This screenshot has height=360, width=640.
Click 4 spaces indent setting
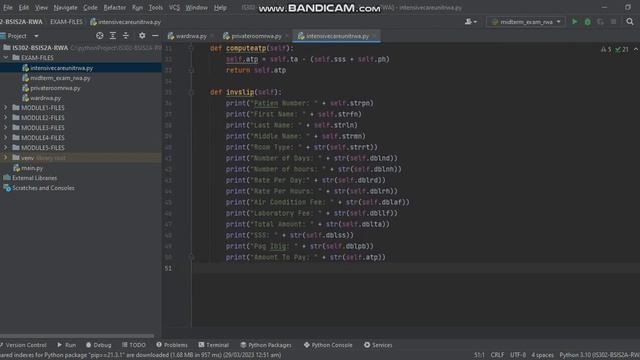(542, 355)
